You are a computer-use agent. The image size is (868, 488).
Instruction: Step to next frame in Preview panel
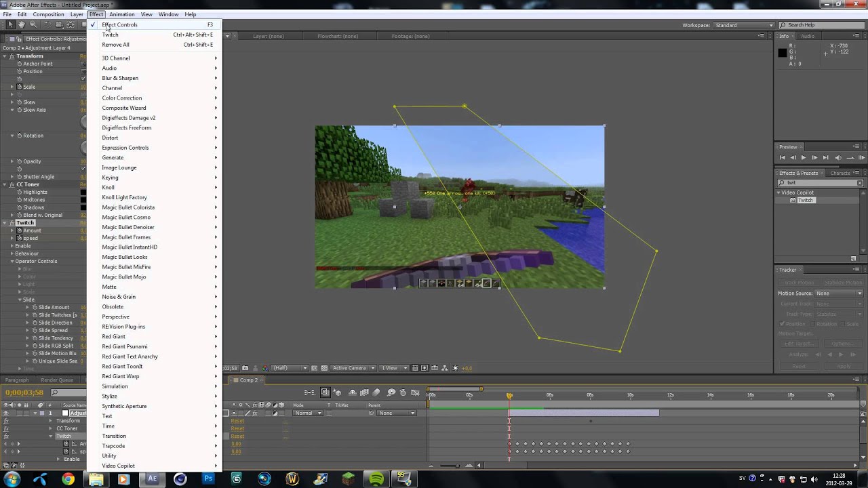click(x=814, y=157)
